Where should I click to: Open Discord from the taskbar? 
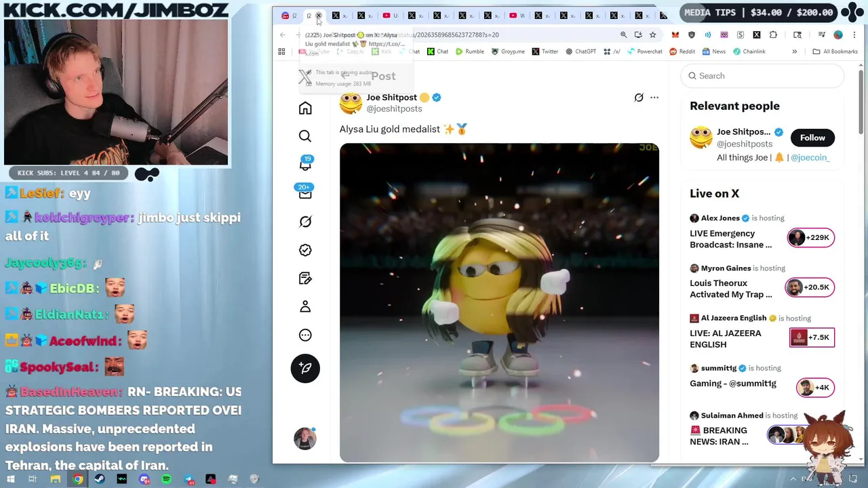click(x=144, y=479)
